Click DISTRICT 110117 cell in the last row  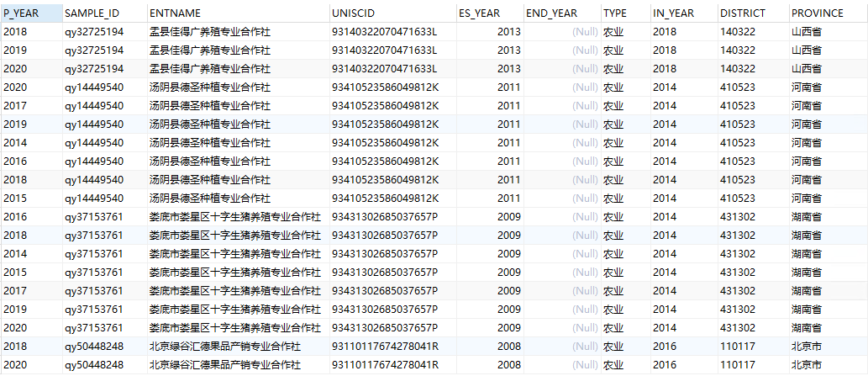click(737, 365)
